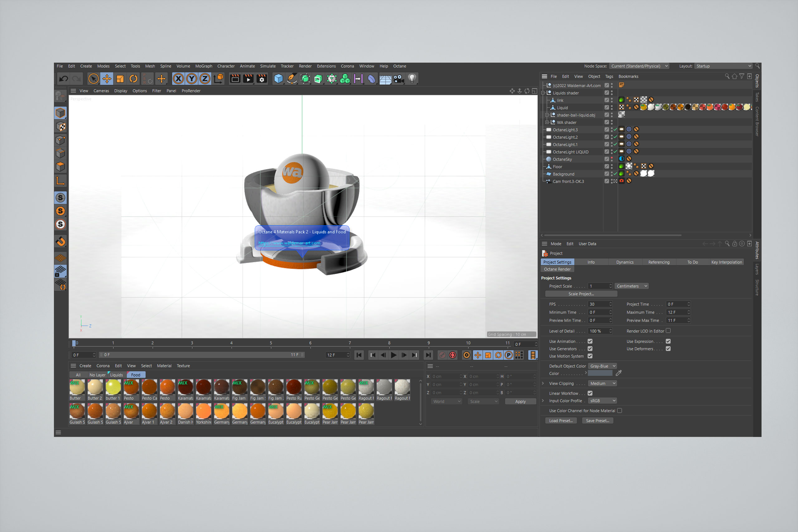Screen dimensions: 798x532
Task: Open Input Color Profile sRGB dropdown
Action: click(x=602, y=401)
